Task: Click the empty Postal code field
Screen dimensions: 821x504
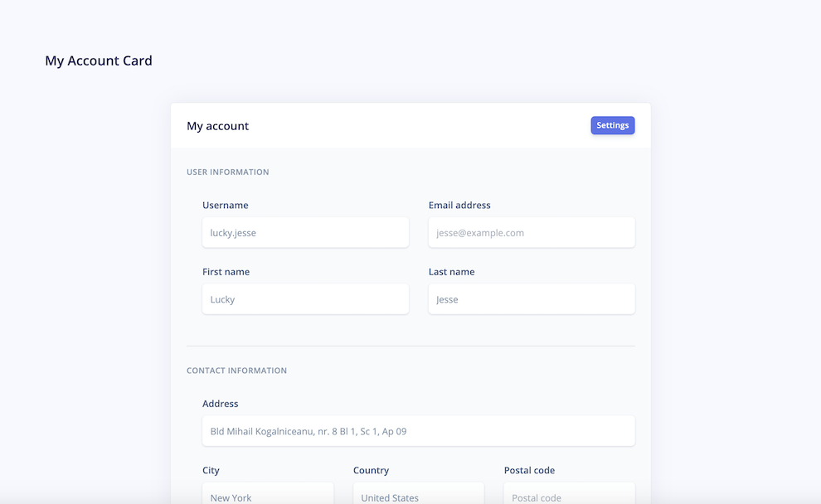Action: (x=569, y=497)
